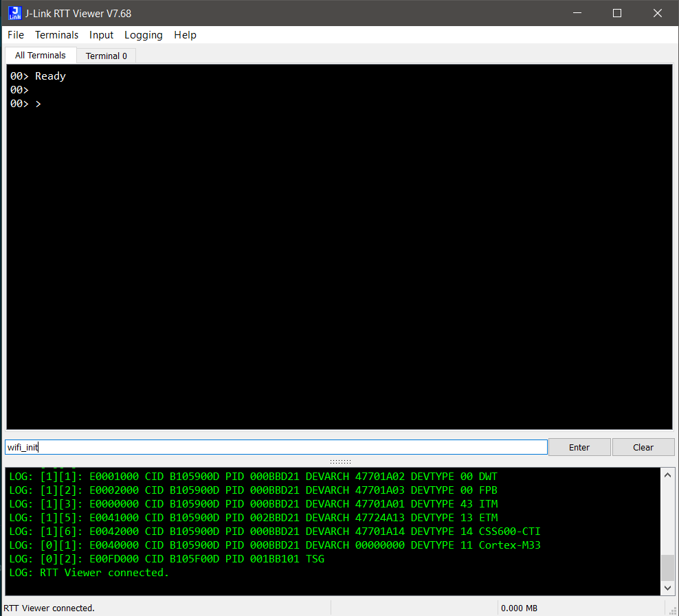Clear the terminal with the Clear button

[643, 447]
